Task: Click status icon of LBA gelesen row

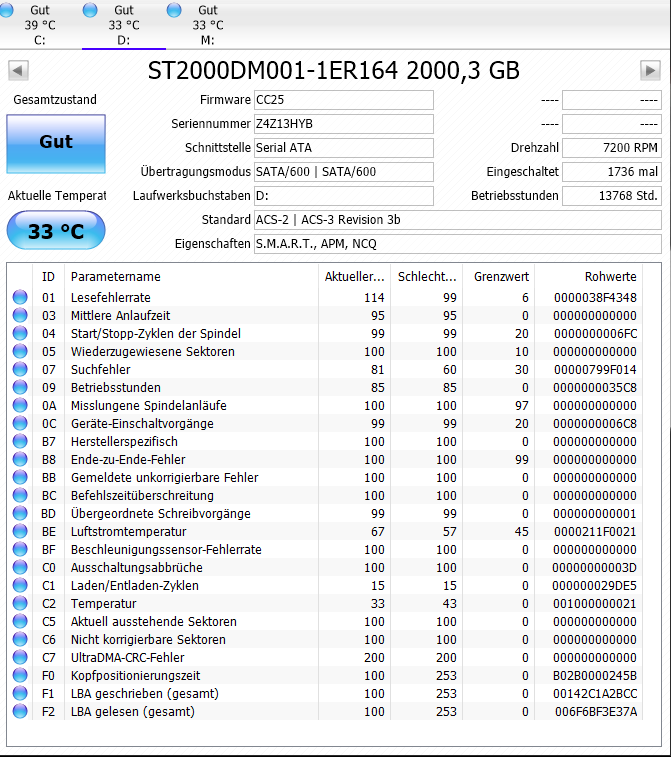Action: (20, 711)
